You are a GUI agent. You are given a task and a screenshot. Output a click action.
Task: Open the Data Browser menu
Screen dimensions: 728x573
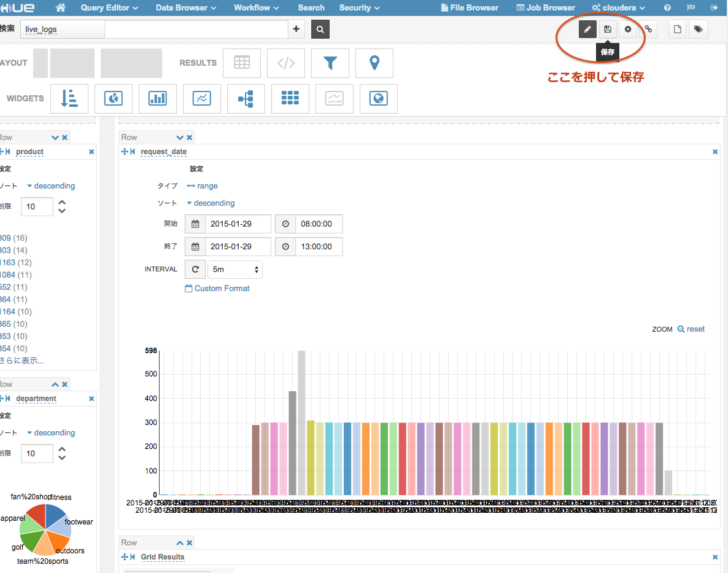(x=186, y=8)
